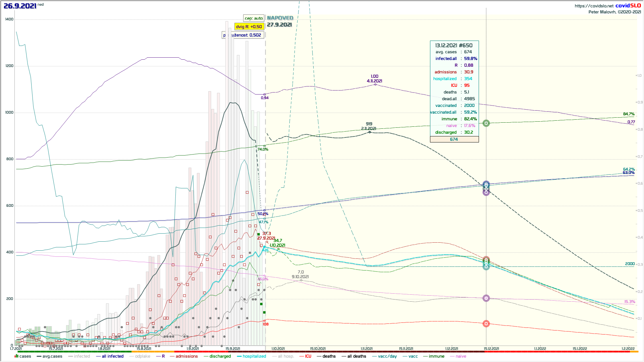
Task: Select the vacc/day legend item
Action: 387,356
